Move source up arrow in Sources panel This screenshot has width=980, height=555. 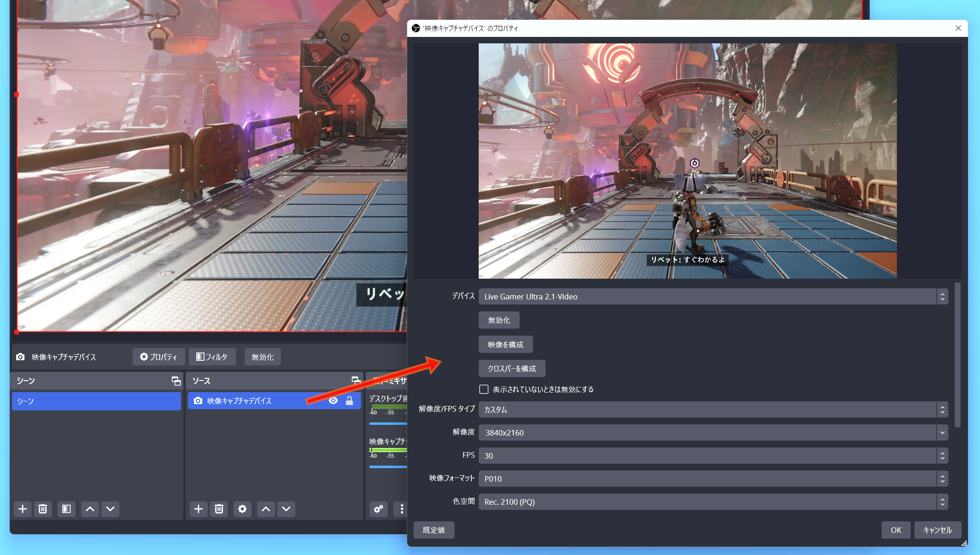click(266, 509)
